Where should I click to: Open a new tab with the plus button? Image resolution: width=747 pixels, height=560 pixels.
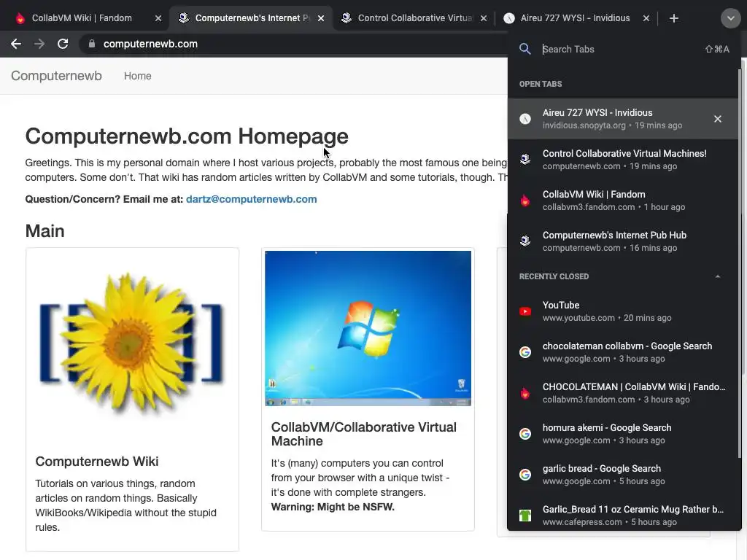tap(673, 18)
